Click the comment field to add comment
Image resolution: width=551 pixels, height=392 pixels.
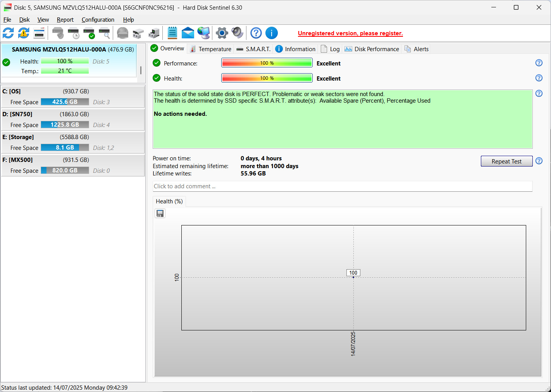pos(343,186)
